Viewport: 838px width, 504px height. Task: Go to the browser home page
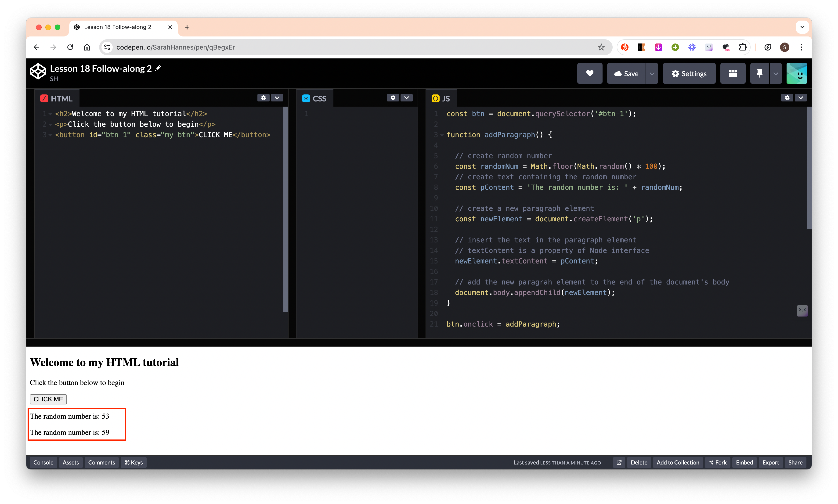click(x=87, y=47)
